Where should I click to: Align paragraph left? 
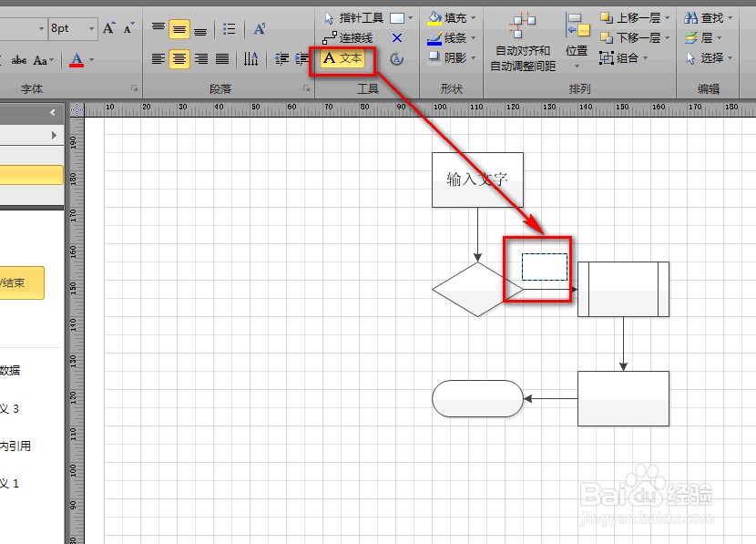(158, 59)
